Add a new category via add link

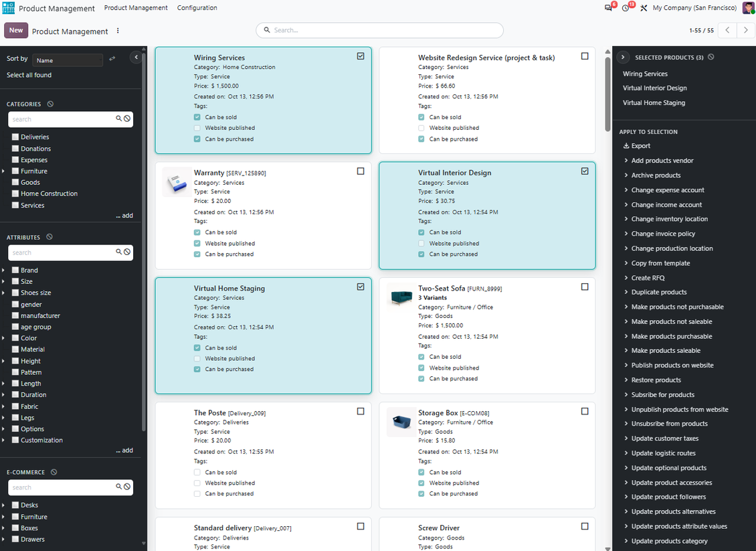click(x=124, y=216)
